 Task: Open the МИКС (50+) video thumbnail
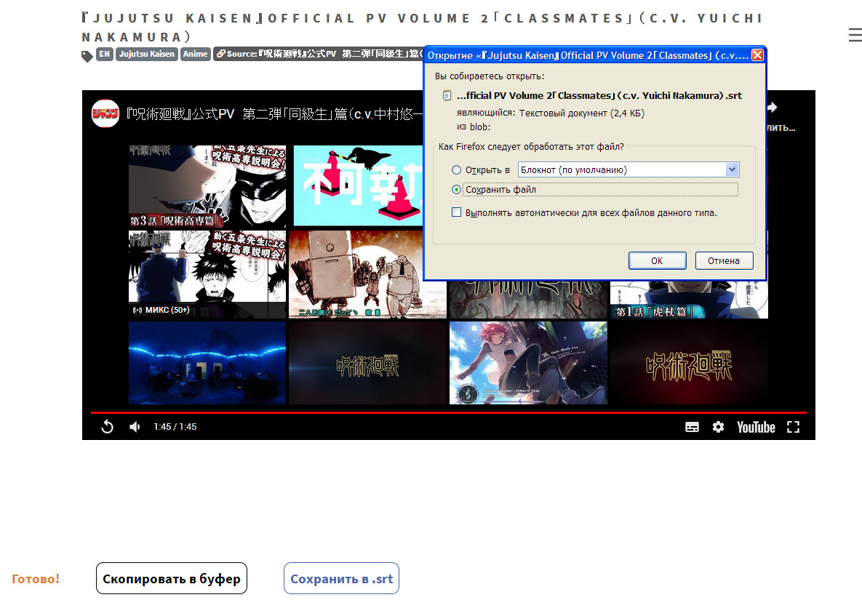point(207,274)
